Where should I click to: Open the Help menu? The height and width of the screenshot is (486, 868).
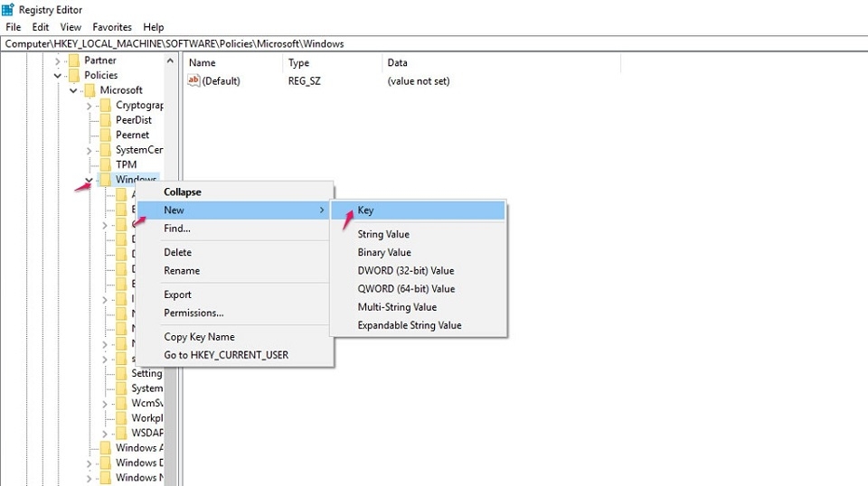[154, 27]
